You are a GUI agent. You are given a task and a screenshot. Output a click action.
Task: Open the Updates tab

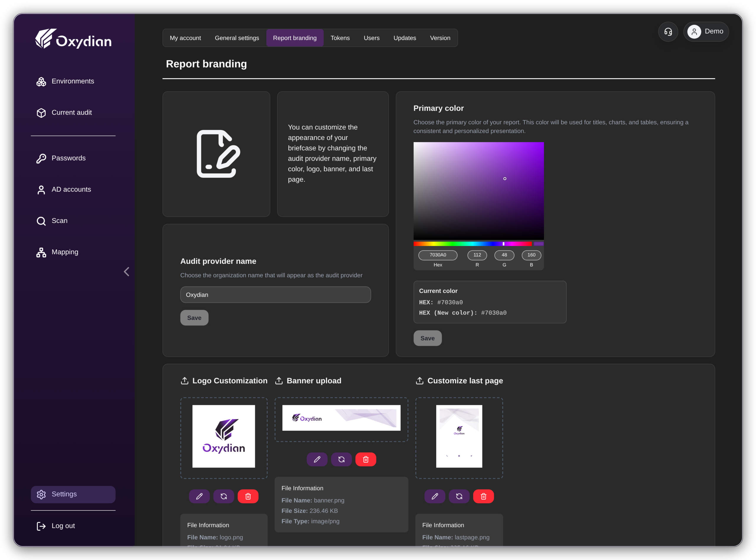tap(405, 38)
